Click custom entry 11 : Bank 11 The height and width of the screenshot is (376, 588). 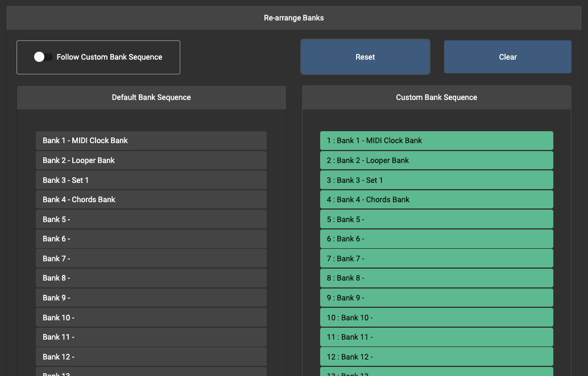[436, 337]
